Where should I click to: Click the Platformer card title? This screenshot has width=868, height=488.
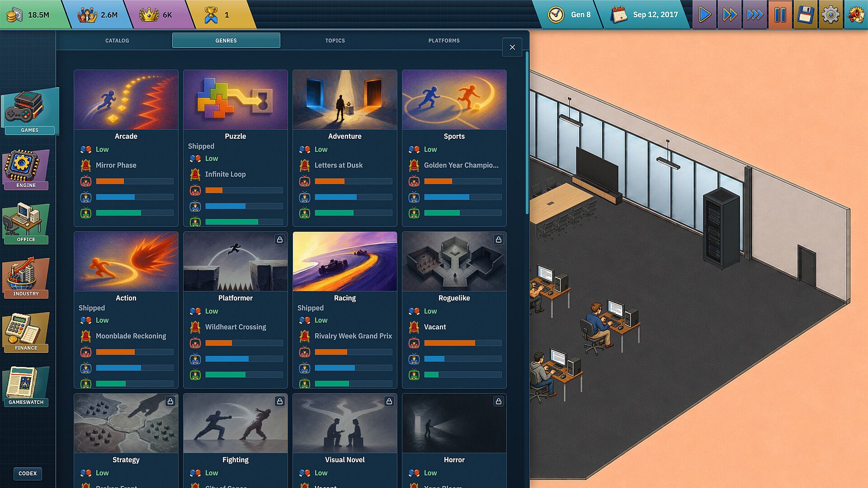(x=236, y=298)
